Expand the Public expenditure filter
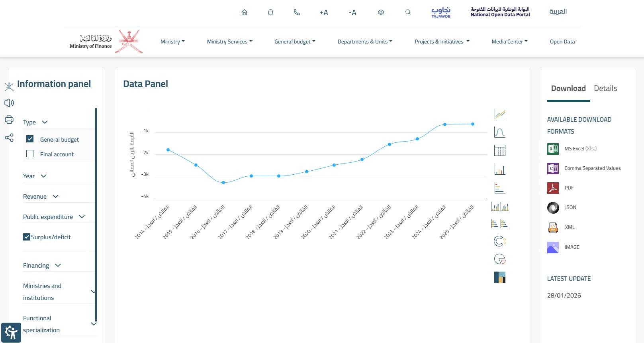 click(54, 217)
